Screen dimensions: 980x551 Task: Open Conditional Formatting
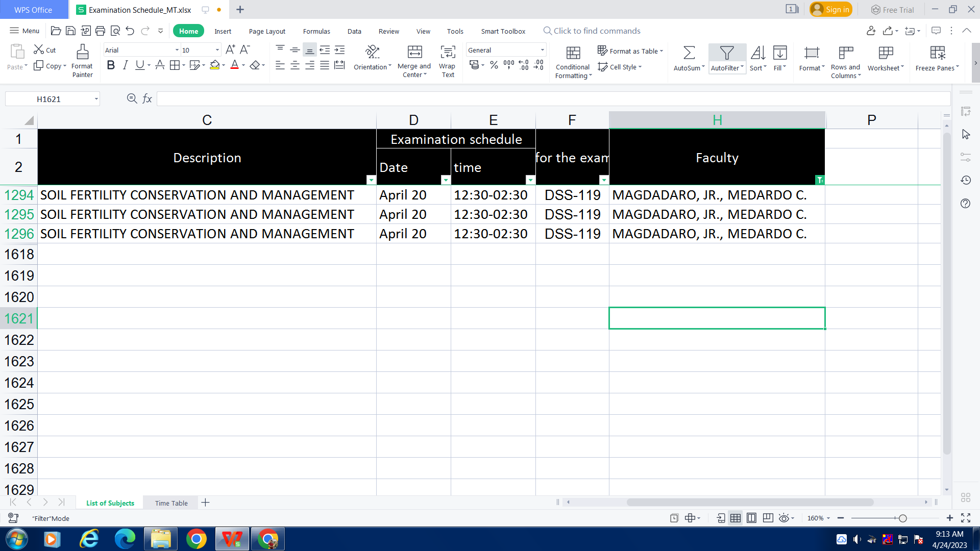pyautogui.click(x=573, y=53)
